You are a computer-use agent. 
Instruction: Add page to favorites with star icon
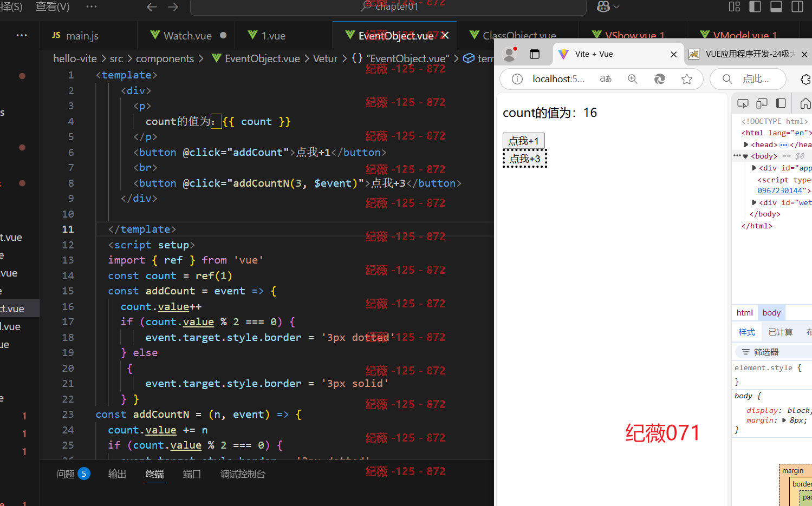687,79
